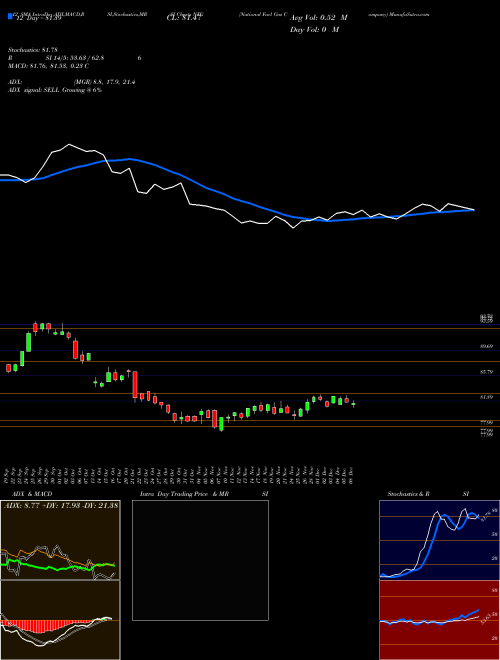This screenshot has width=500, height=660.
Task: Click the 'ADX & MACD' panel title
Action: 30,494
